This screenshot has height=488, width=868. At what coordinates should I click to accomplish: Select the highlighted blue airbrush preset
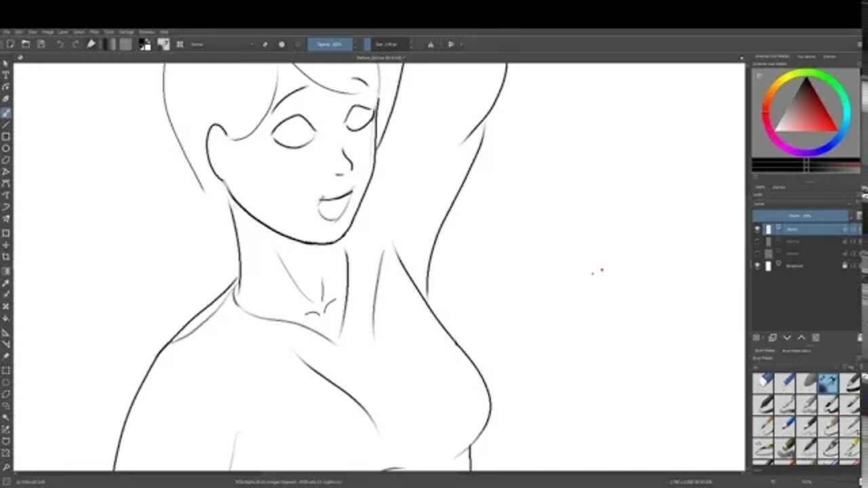click(828, 383)
